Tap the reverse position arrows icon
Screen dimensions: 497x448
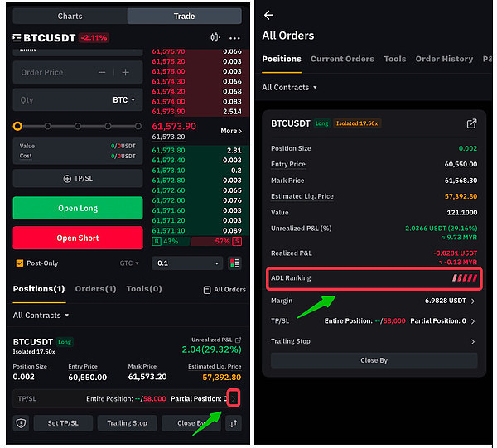[234, 423]
